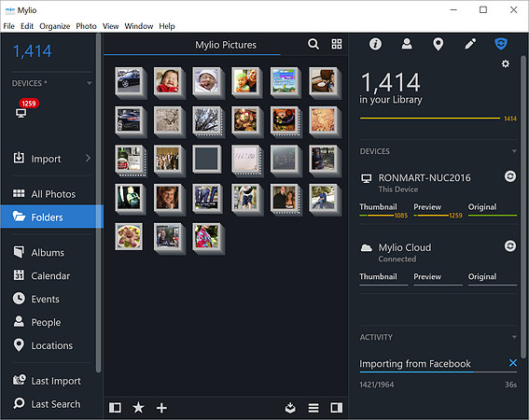The image size is (529, 420).
Task: Click sync icon for Mylio Cloud
Action: (509, 245)
